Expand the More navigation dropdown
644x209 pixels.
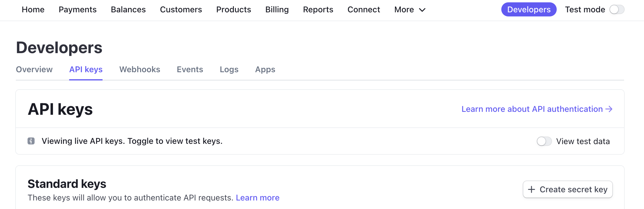[410, 10]
